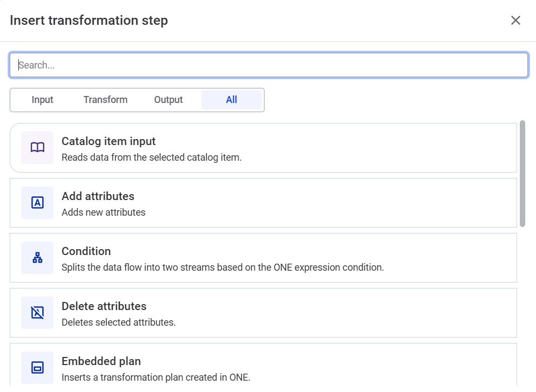Image resolution: width=536 pixels, height=392 pixels.
Task: Click the Condition branching icon
Action: (x=37, y=258)
